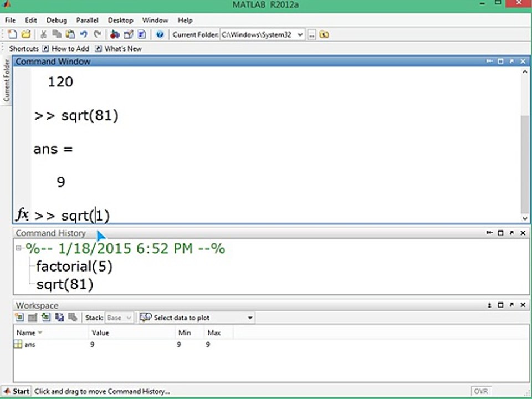Open Select data to plot dropdown

(196, 318)
